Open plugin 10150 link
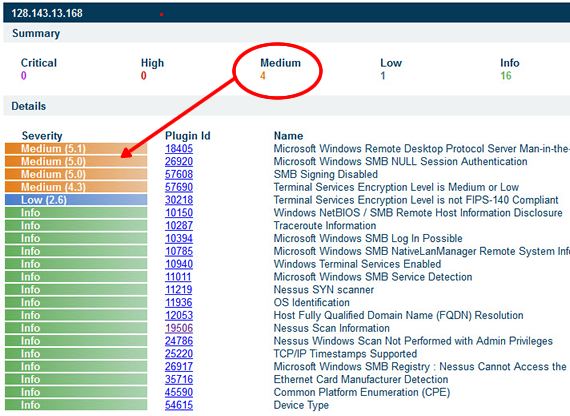Screen dimensions: 570x416 (x=179, y=213)
